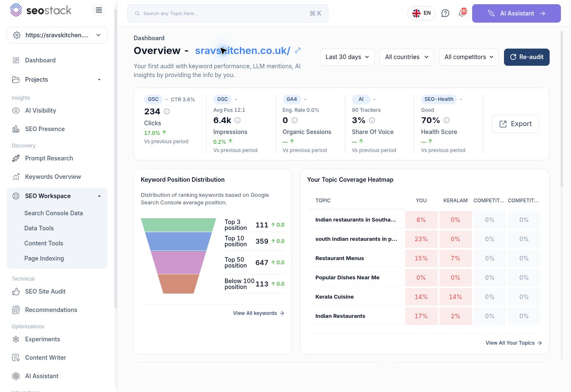Click the Experiments icon in sidebar

pyautogui.click(x=16, y=339)
